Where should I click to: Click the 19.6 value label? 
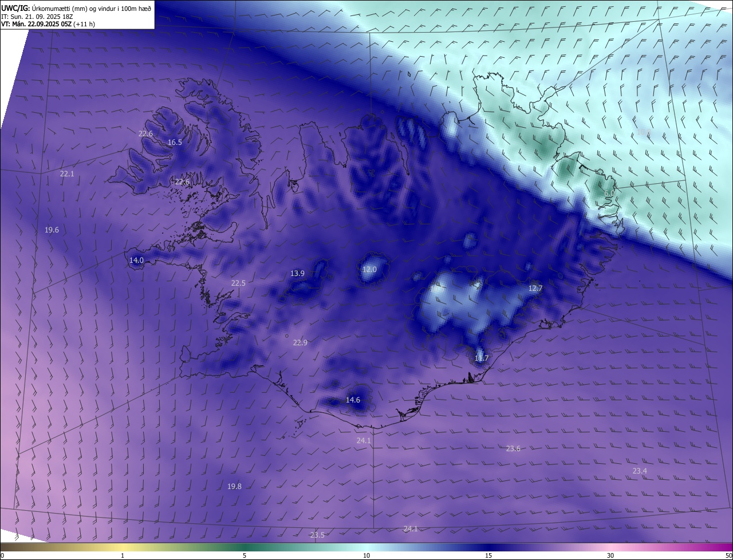[x=52, y=230]
